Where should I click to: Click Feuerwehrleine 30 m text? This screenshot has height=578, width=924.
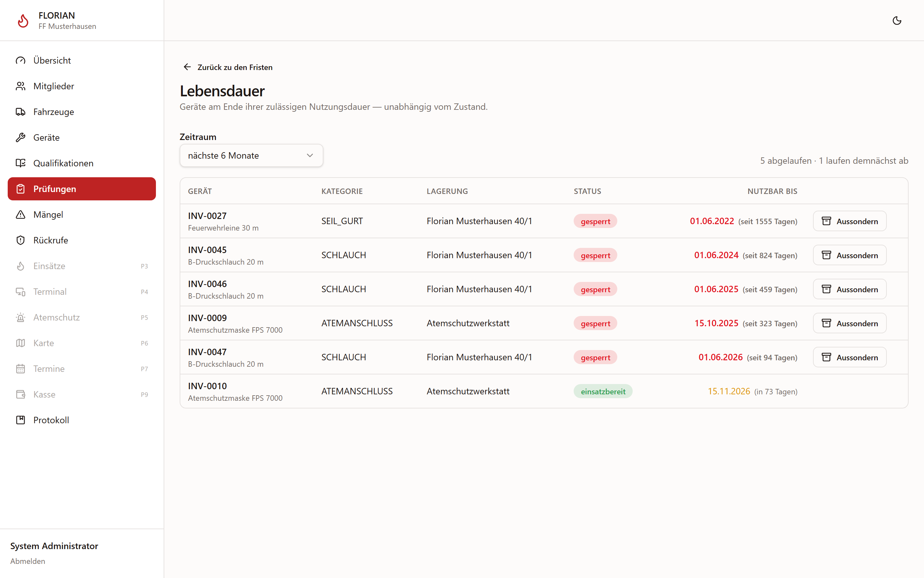(x=223, y=228)
